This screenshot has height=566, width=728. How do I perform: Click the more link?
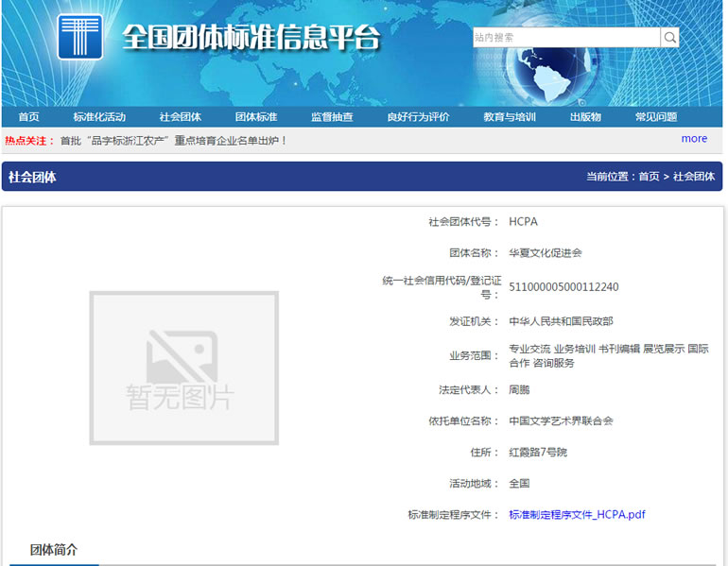(694, 139)
